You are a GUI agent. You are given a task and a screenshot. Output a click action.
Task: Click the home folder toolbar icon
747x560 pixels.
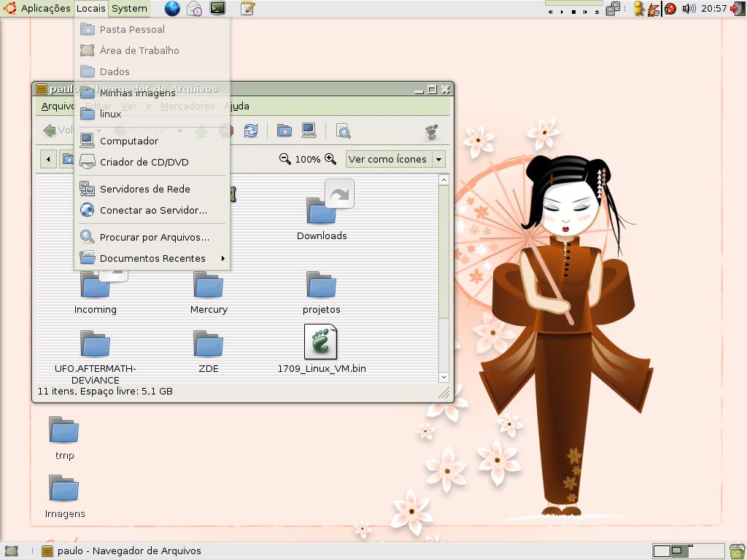[x=285, y=131]
